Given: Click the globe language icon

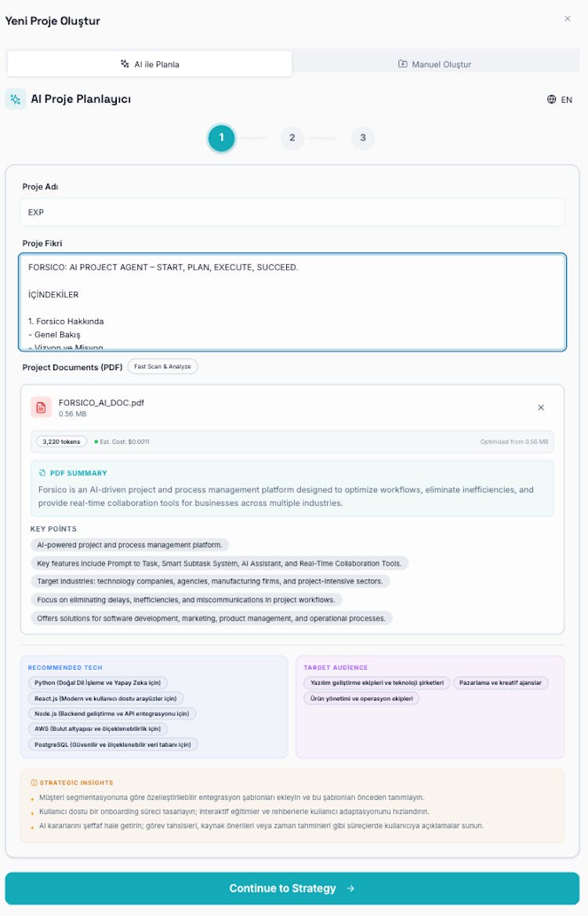Looking at the screenshot, I should pos(552,100).
